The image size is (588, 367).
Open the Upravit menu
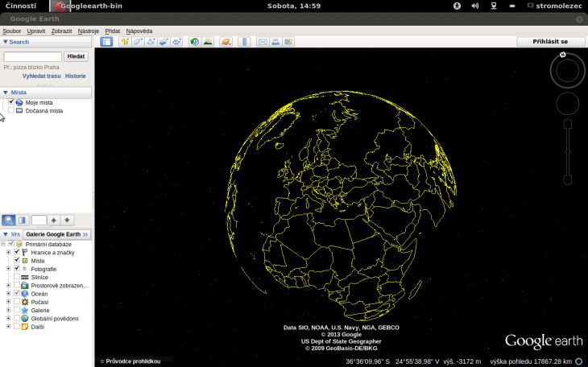(36, 31)
